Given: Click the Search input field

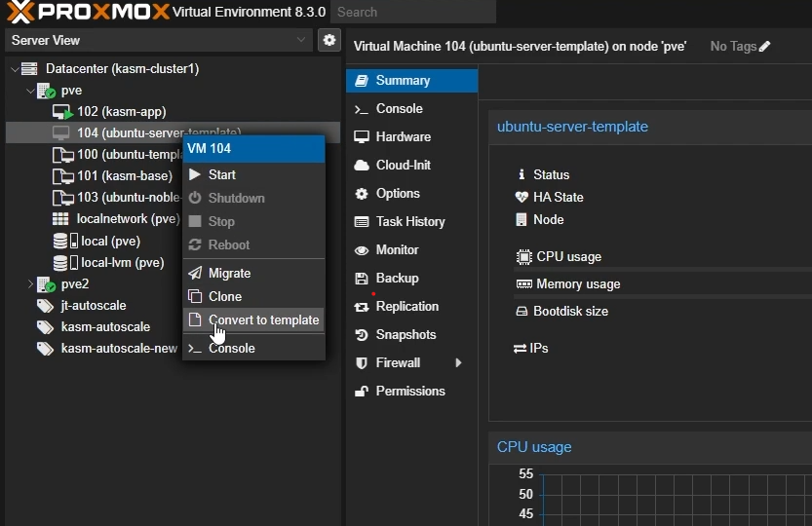Looking at the screenshot, I should point(411,12).
